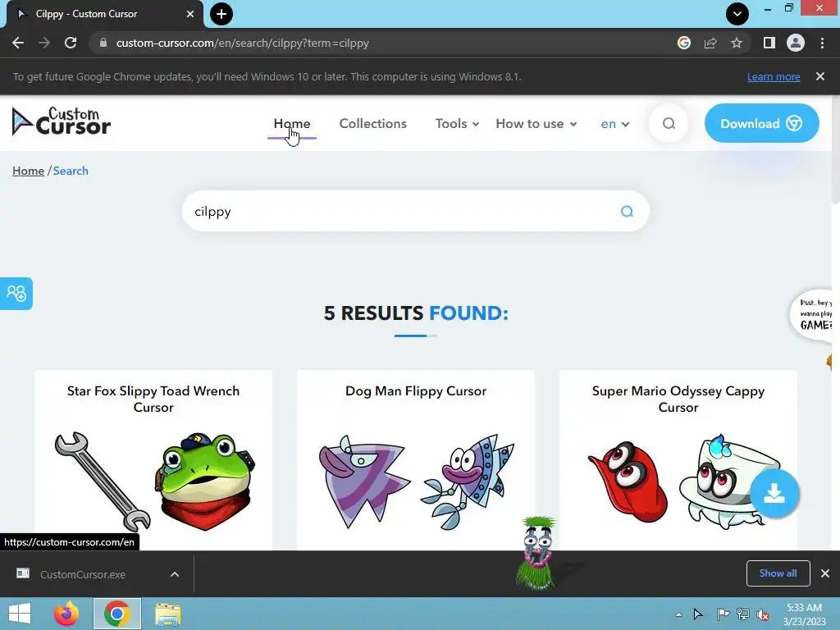This screenshot has height=630, width=840.
Task: Select the Flippy fish pointer image
Action: point(467,481)
